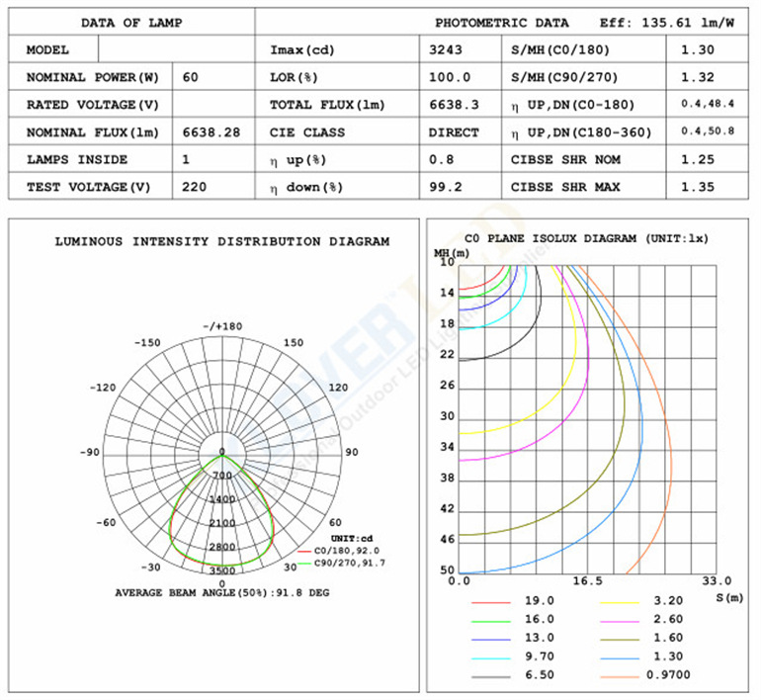Select the orange 0.9700 lux legend swatch
The height and width of the screenshot is (700, 761).
(620, 676)
